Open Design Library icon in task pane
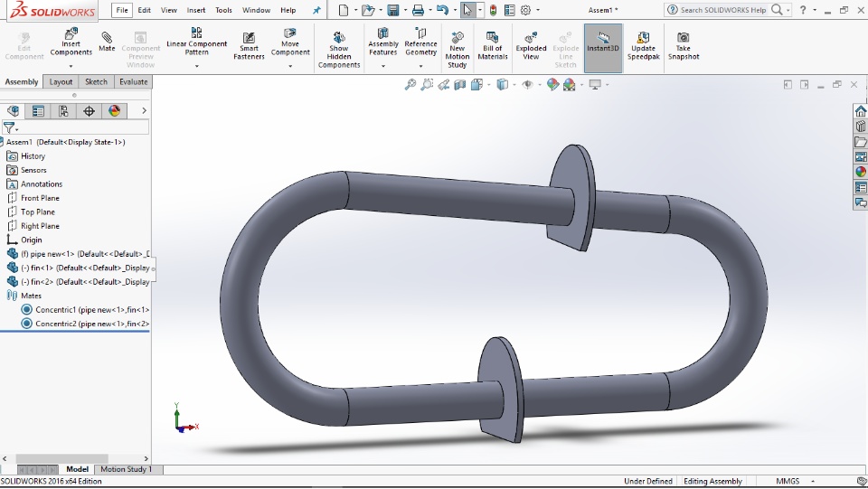The height and width of the screenshot is (489, 868). (x=860, y=127)
